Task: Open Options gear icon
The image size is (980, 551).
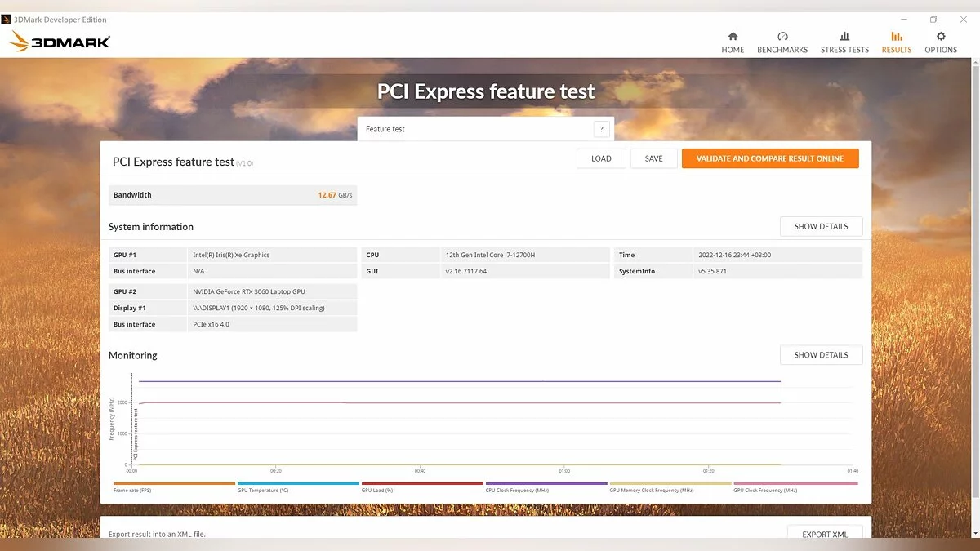Action: point(941,36)
